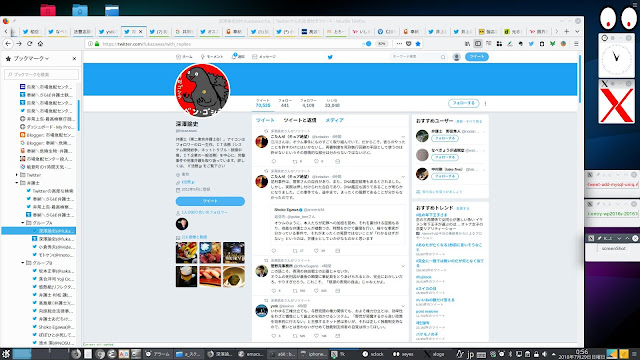Collapse the グループA bookmark folder
Screen dimensions: 640x360
coord(23,223)
